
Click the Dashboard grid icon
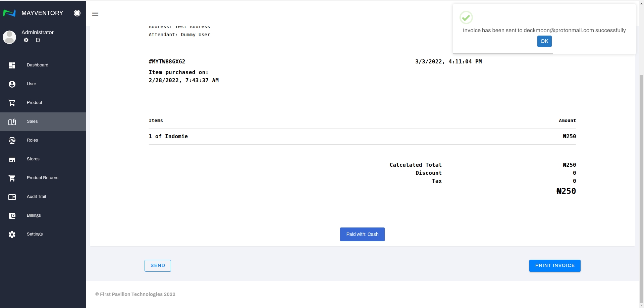tap(12, 65)
